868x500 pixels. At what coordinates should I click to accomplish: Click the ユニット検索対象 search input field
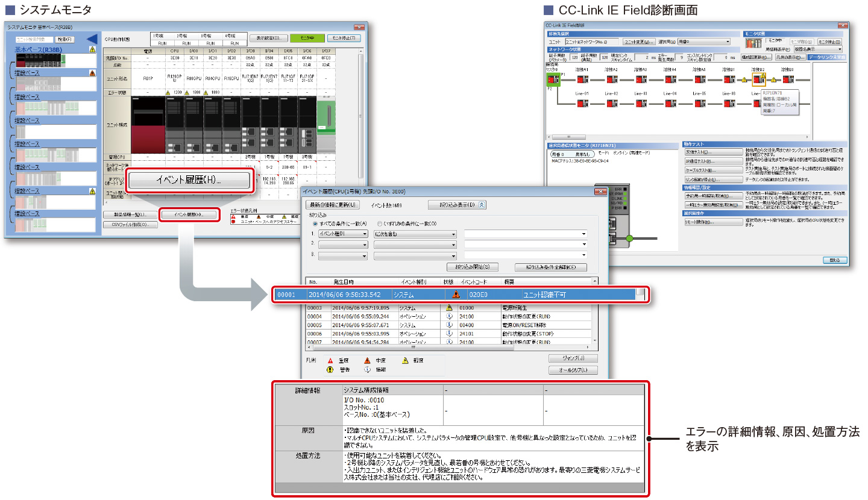pos(36,39)
